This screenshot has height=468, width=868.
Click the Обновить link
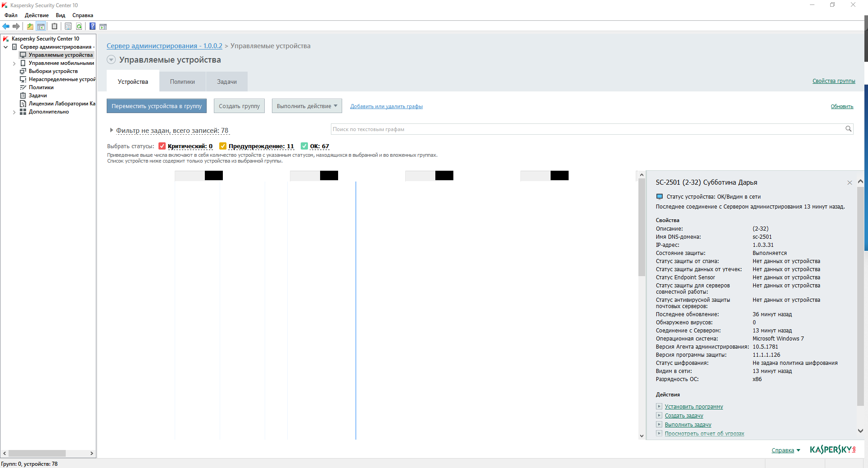[x=842, y=106]
